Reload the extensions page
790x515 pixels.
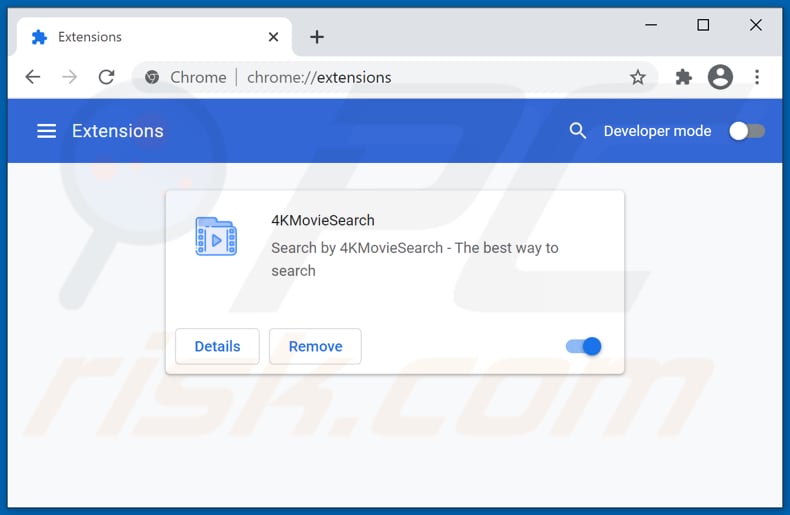click(x=106, y=77)
